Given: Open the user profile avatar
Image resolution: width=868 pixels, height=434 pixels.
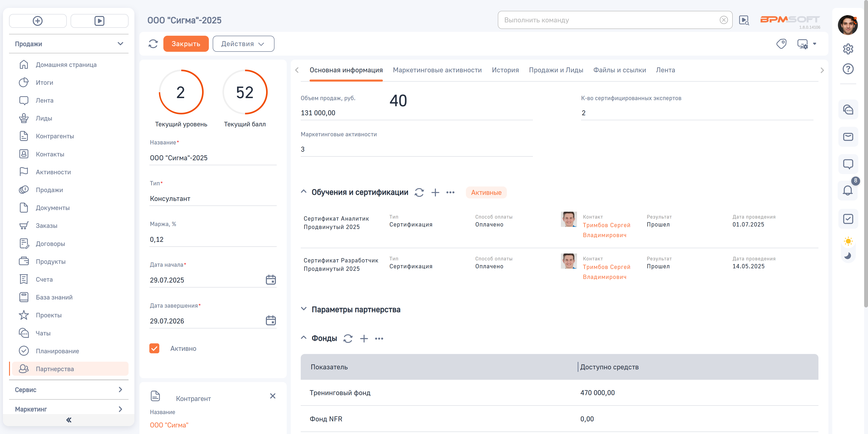Looking at the screenshot, I should [x=848, y=25].
